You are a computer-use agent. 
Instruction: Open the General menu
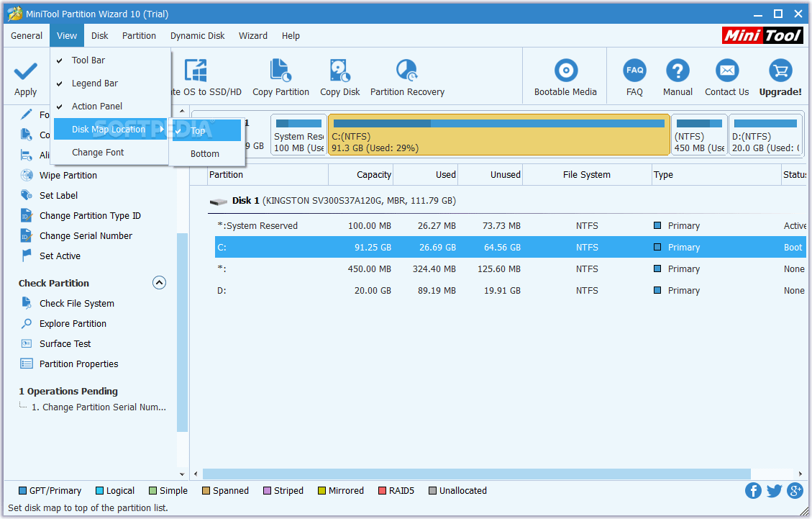point(27,36)
